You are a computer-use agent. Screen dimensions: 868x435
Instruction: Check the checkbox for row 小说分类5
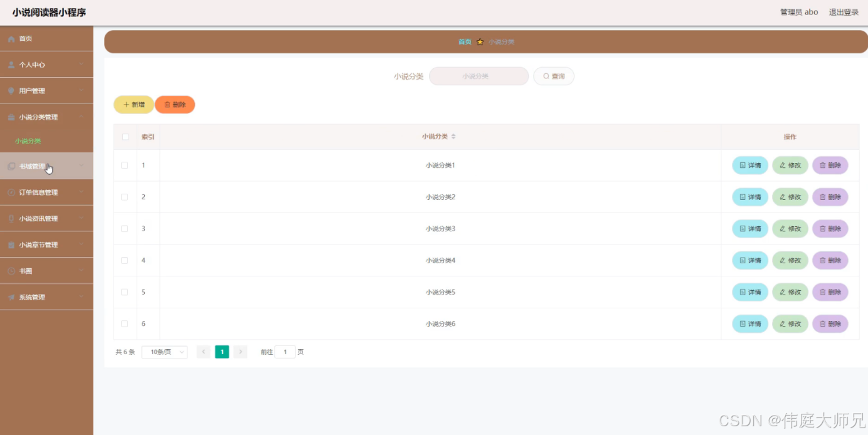click(125, 292)
